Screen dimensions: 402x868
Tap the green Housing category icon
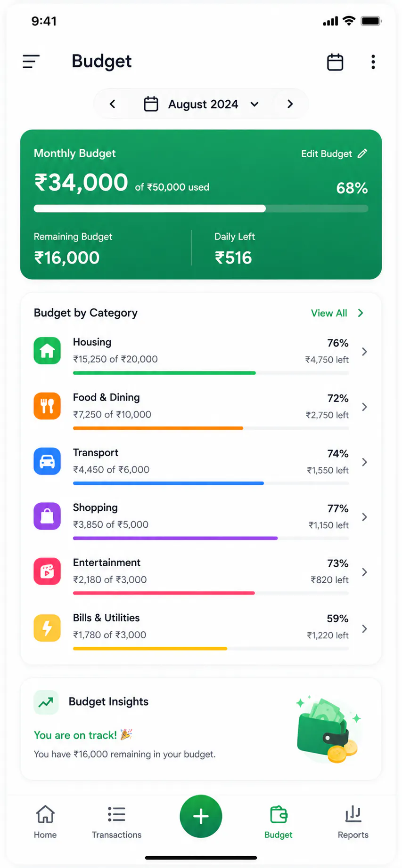tap(47, 351)
